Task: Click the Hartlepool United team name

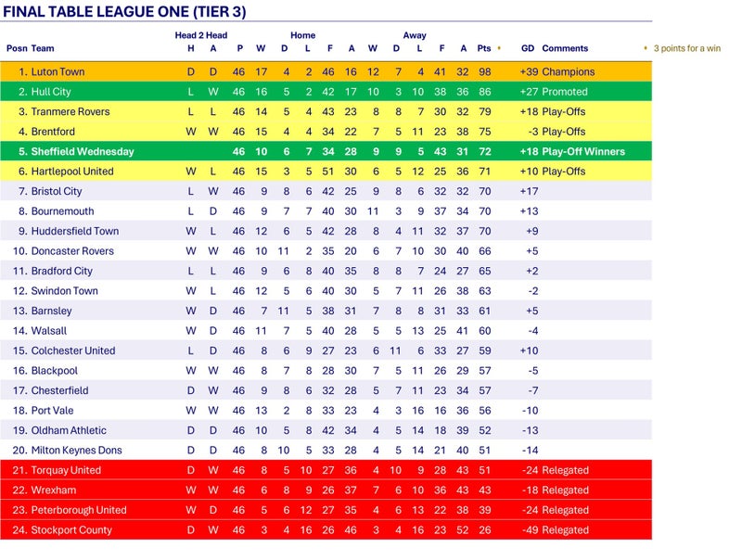Action: tap(72, 172)
